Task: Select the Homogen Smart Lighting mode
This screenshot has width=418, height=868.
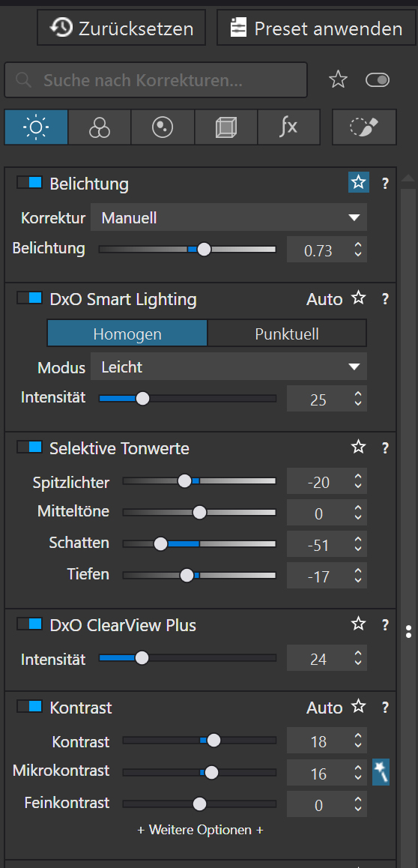Action: pos(127,334)
